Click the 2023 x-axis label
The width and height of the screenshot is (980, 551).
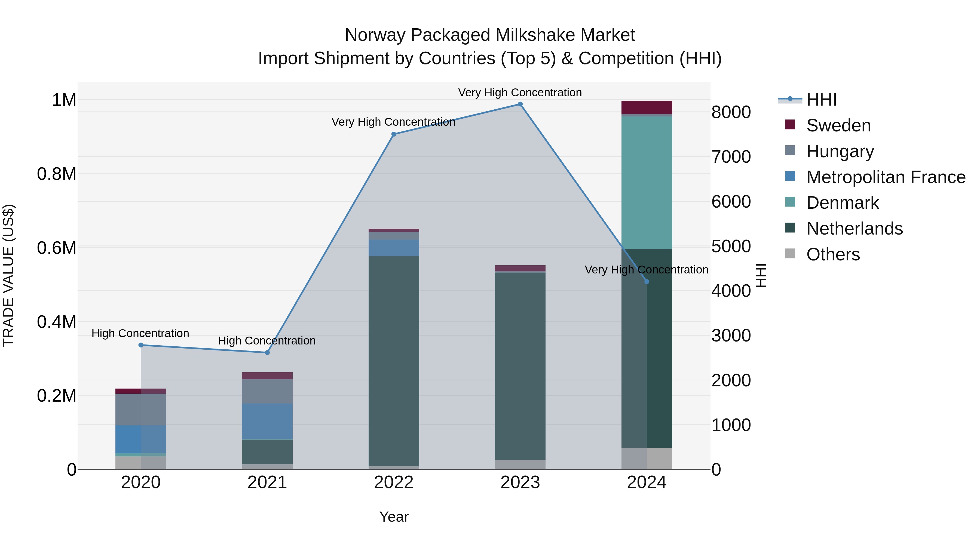click(x=520, y=483)
